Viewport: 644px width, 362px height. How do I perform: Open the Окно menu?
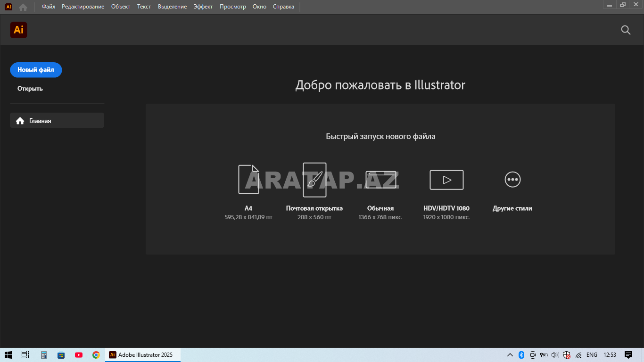point(259,7)
